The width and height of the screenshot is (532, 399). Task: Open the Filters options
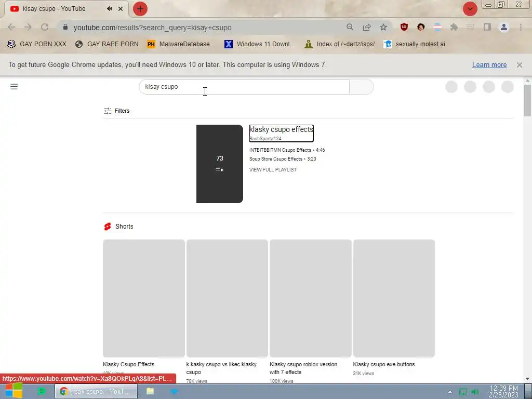coord(116,111)
